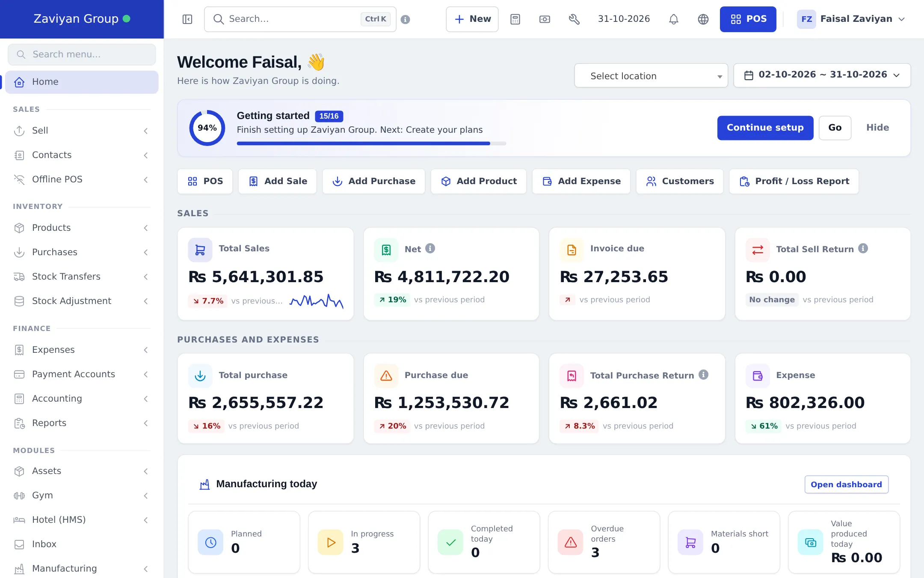The height and width of the screenshot is (578, 924).
Task: Expand Hotel (HMS) module menu
Action: click(82, 520)
